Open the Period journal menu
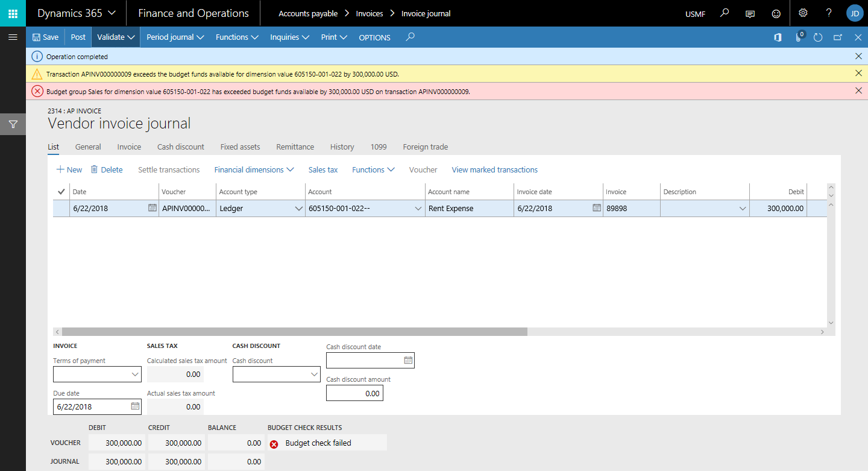 175,37
